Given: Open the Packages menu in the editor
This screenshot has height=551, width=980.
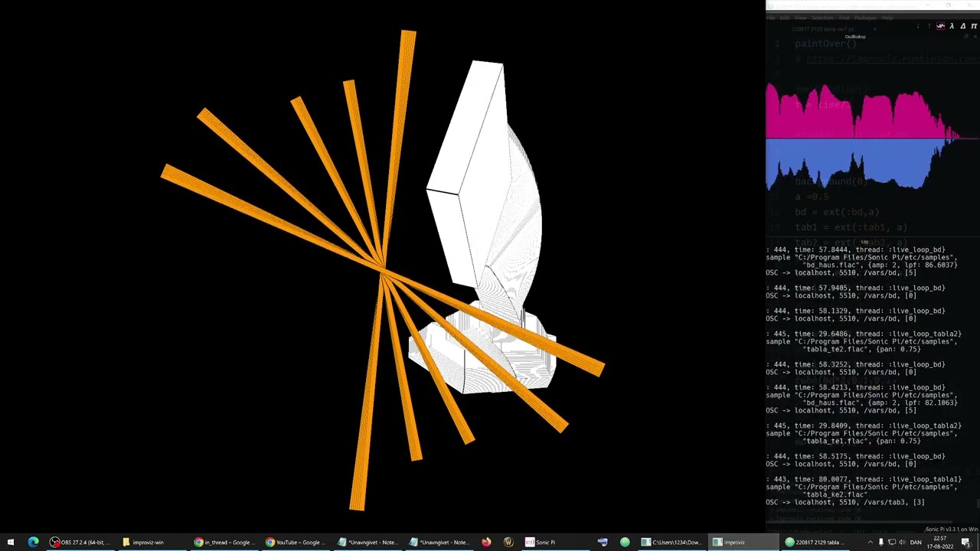Looking at the screenshot, I should [x=866, y=18].
